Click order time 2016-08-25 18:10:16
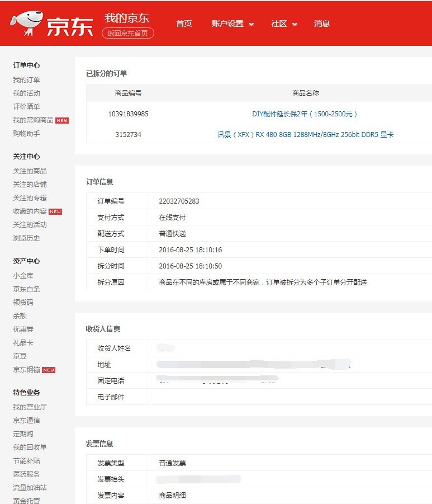The width and height of the screenshot is (432, 504). [191, 249]
